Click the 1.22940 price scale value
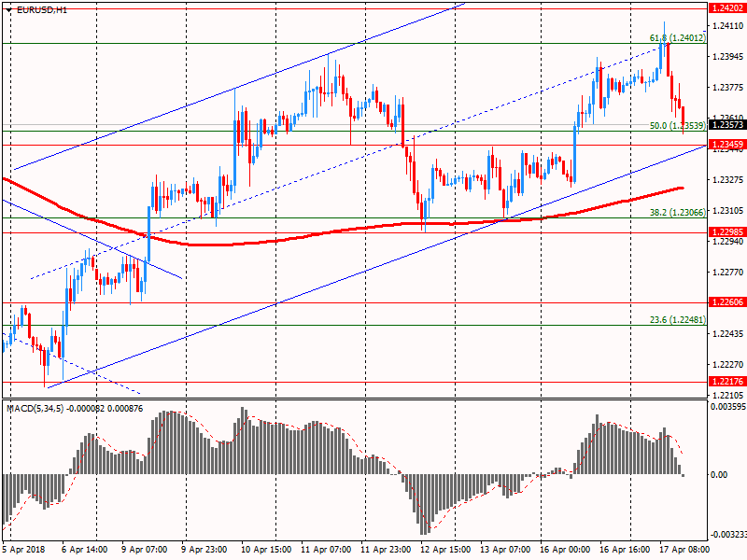Image resolution: width=747 pixels, height=560 pixels. pos(727,242)
